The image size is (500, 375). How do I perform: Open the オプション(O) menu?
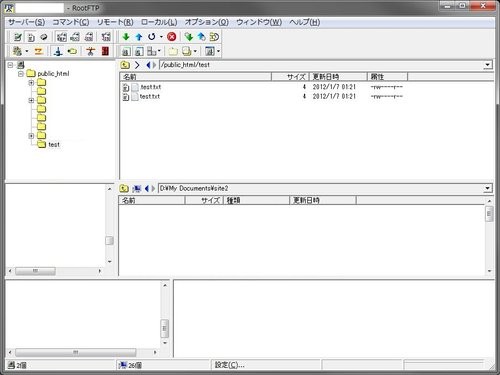207,22
